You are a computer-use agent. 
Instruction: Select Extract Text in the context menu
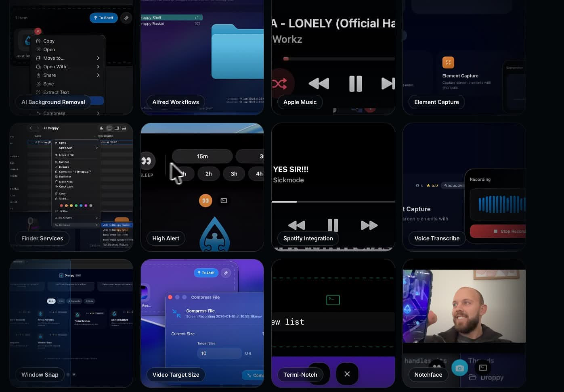[56, 92]
